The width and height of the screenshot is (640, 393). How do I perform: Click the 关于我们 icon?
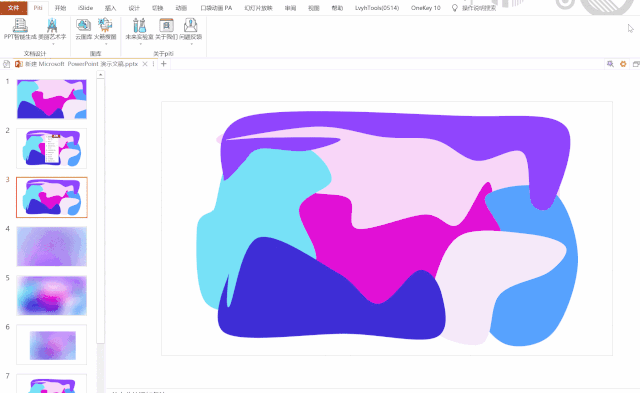pos(167,25)
